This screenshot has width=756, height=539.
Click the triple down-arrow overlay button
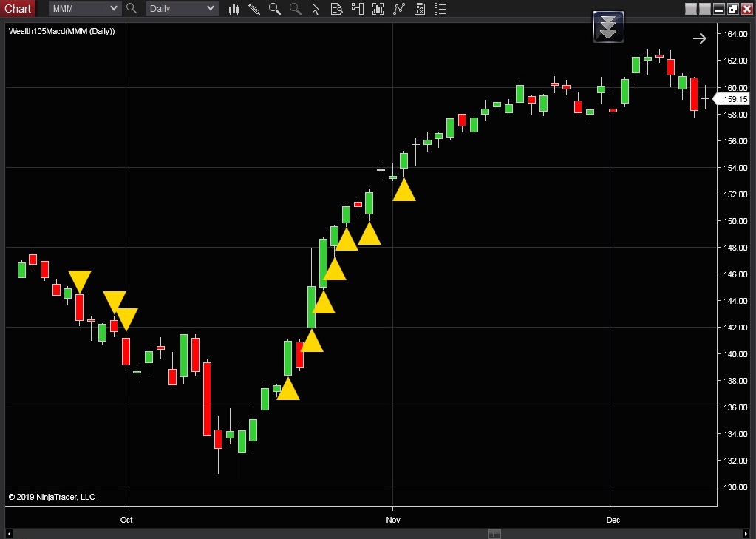tap(608, 27)
